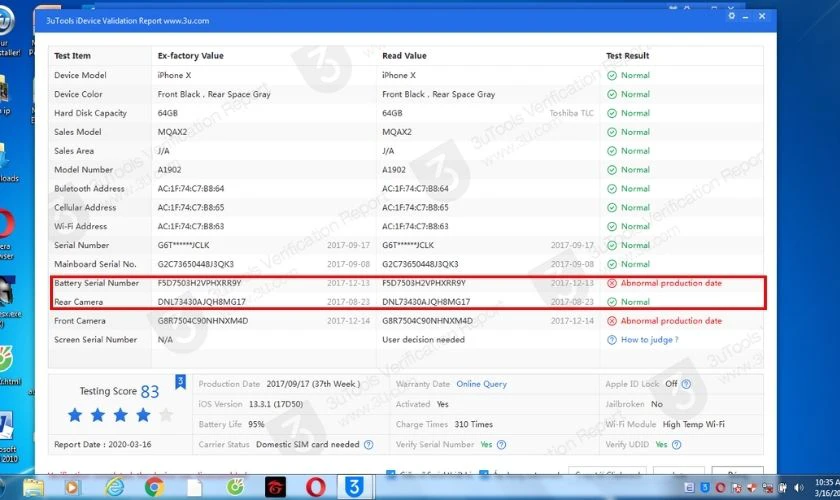Click the green check icon in Device Model row
Viewport: 840px width, 500px height.
click(612, 76)
